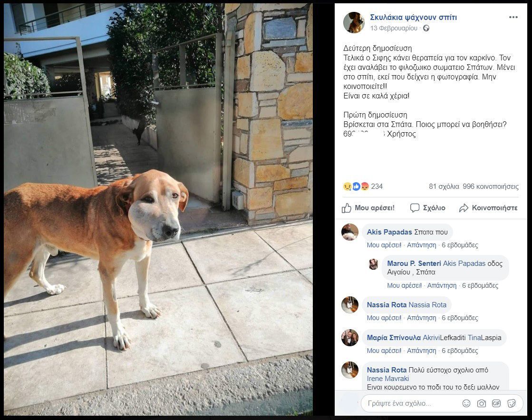Open the GIF picker icon
Screen dimensions: 532x420
pyautogui.click(x=496, y=403)
